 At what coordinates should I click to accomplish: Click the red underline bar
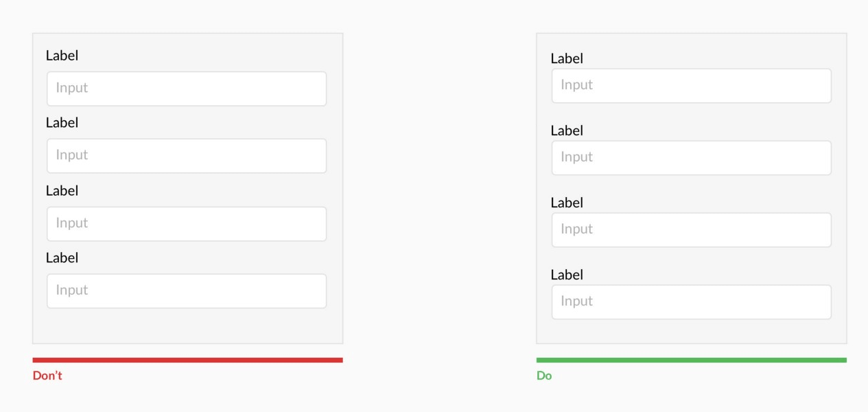tap(187, 358)
